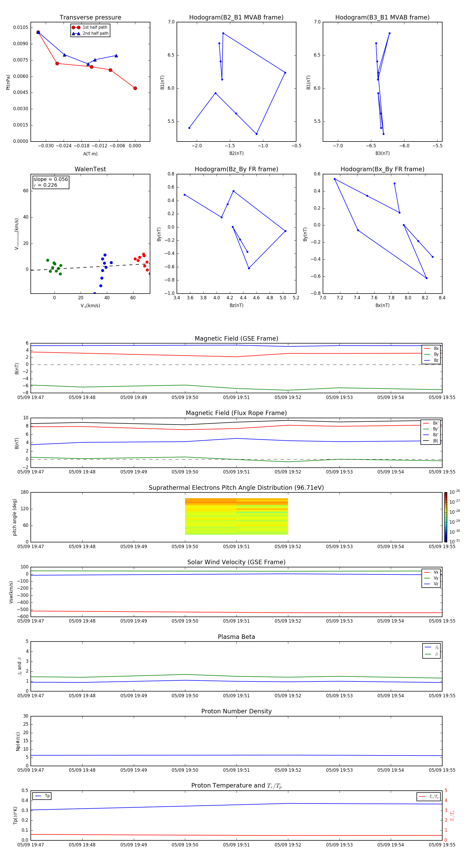This screenshot has width=473, height=868.
Task: Select the 'Vx' velocity legend entry
Action: tap(431, 573)
